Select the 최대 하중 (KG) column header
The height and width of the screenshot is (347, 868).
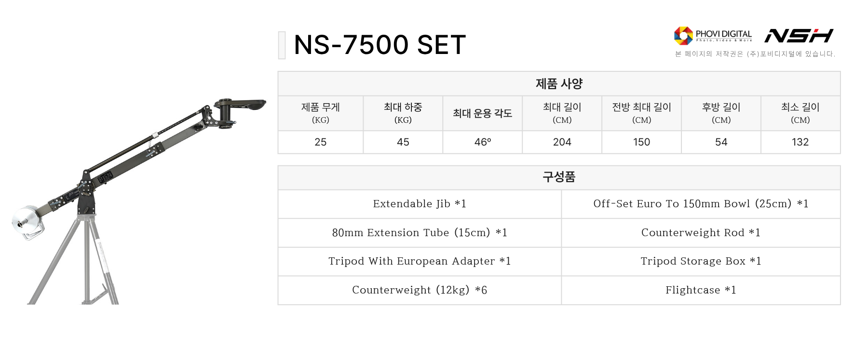(403, 113)
